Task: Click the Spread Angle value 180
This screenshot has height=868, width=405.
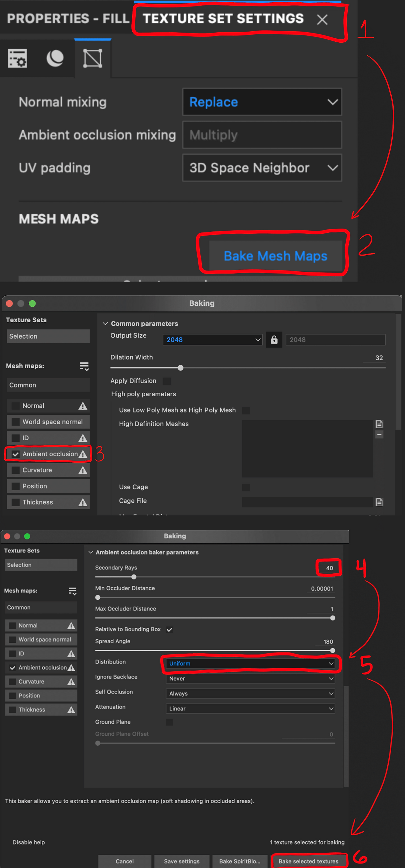Action: 328,642
